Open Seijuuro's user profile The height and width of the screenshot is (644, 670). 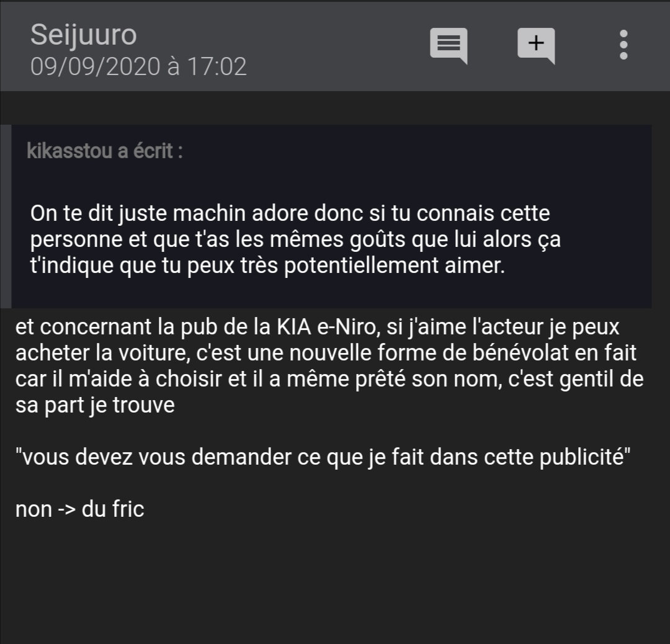(x=83, y=35)
